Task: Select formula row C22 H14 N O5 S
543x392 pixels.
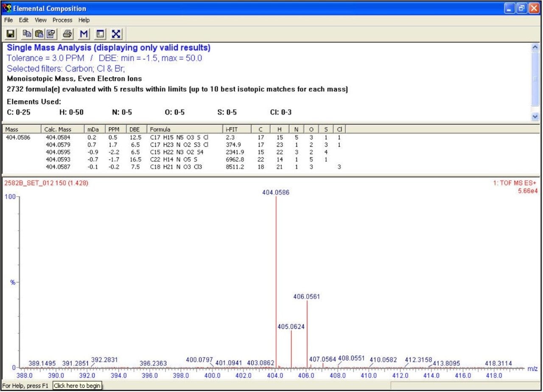Action: tap(174, 159)
